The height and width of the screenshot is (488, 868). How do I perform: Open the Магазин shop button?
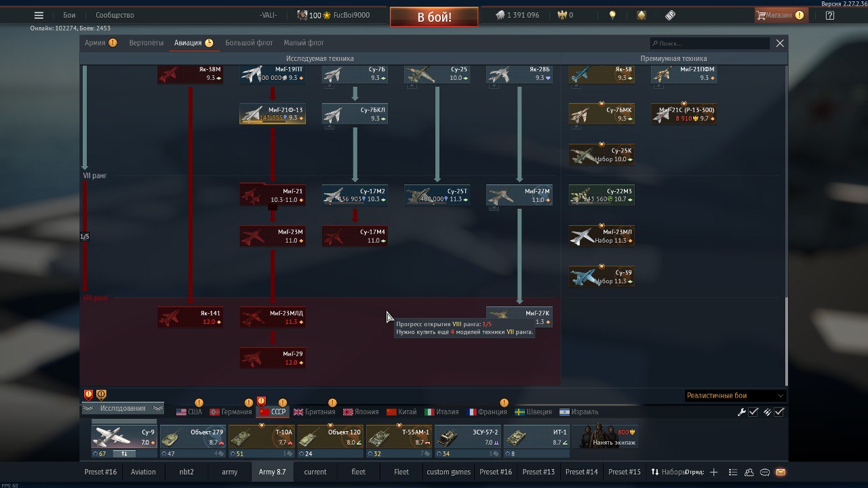coord(781,15)
